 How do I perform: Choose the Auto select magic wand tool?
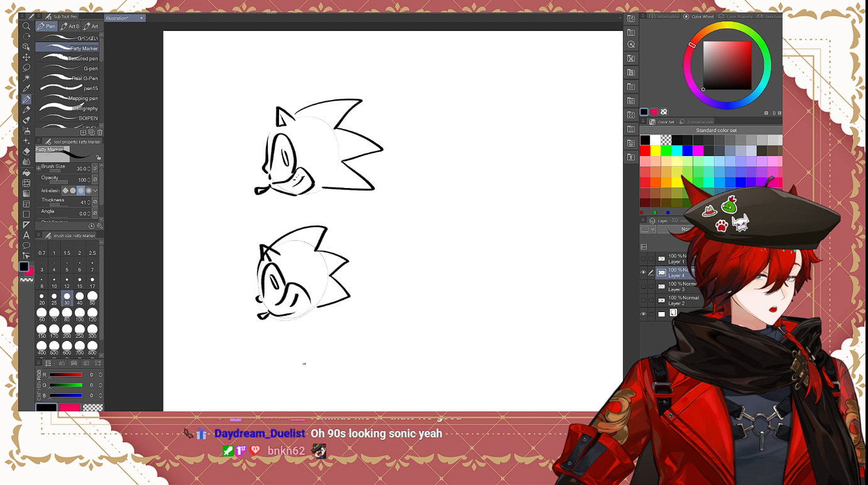pos(26,78)
